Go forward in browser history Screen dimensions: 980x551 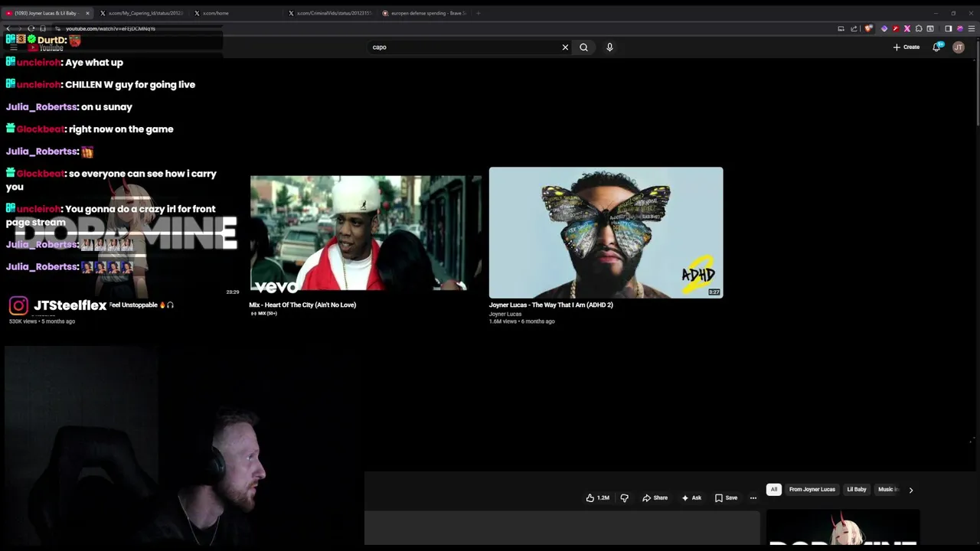tap(20, 28)
